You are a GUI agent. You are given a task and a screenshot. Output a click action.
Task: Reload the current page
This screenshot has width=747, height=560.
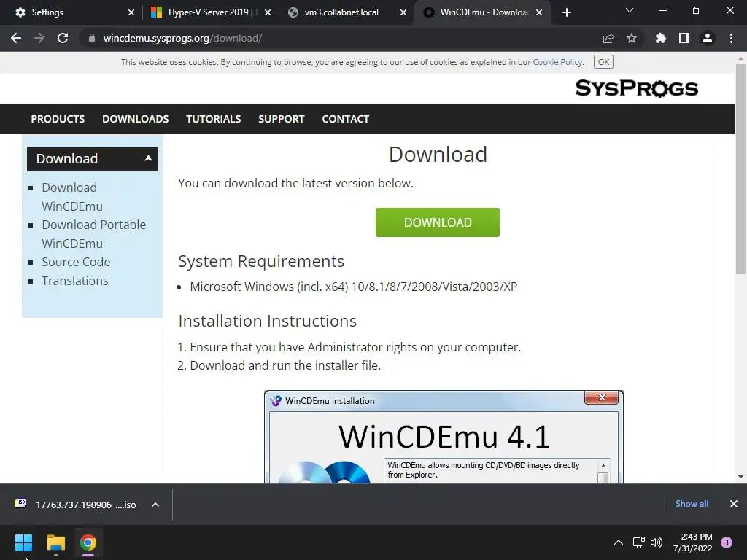pos(63,38)
